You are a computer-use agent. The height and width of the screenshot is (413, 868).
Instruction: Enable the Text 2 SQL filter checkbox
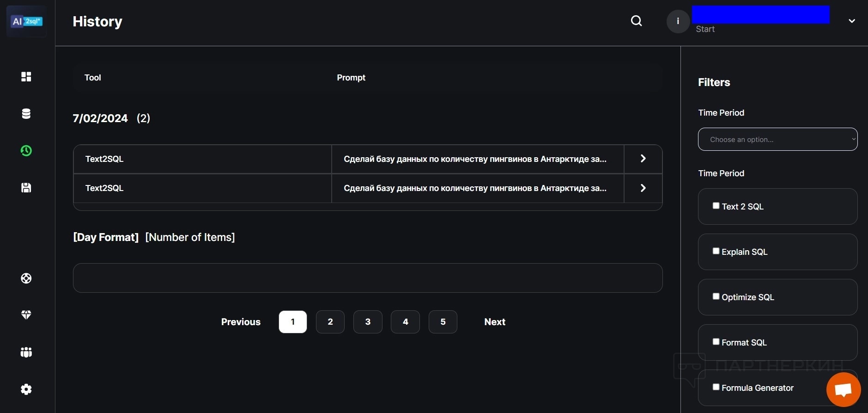click(x=716, y=206)
